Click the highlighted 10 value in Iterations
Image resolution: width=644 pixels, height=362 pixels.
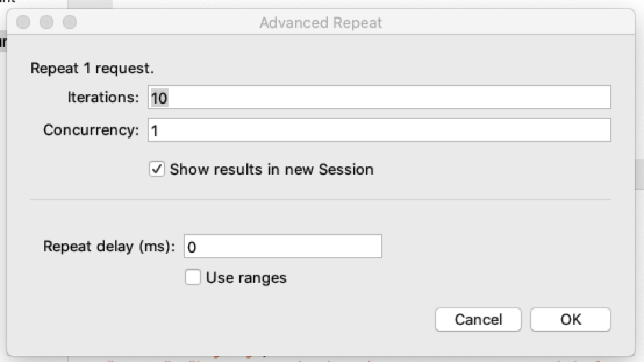pos(159,98)
